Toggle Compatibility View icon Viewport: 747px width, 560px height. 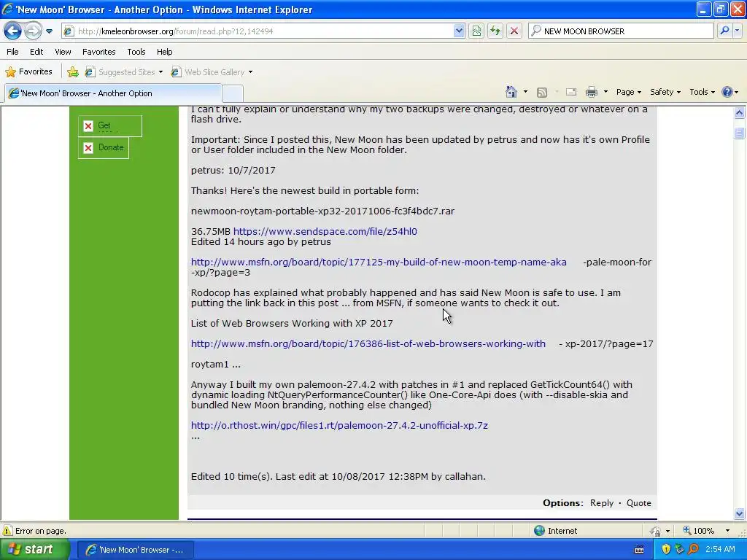(x=476, y=31)
